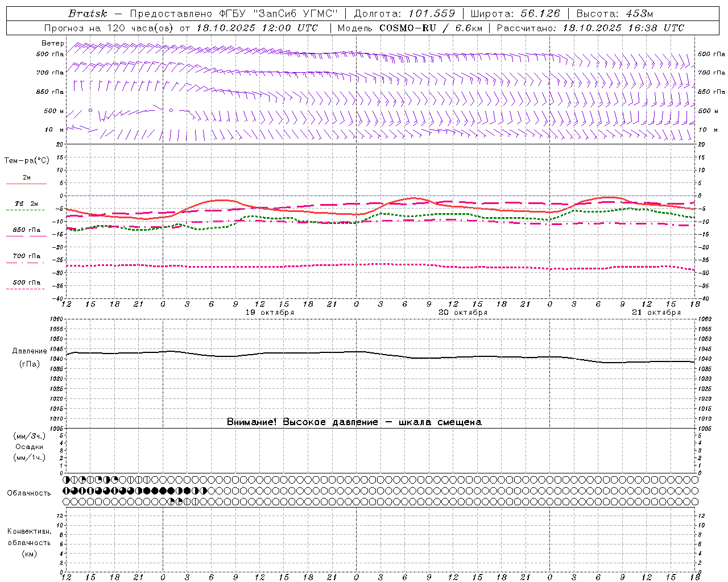Select the "20 октября" date label
The height and width of the screenshot is (582, 728).
click(463, 313)
